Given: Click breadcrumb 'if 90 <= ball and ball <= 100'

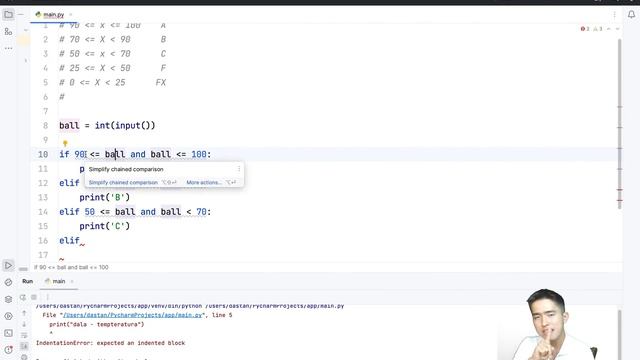Looking at the screenshot, I should click(71, 267).
